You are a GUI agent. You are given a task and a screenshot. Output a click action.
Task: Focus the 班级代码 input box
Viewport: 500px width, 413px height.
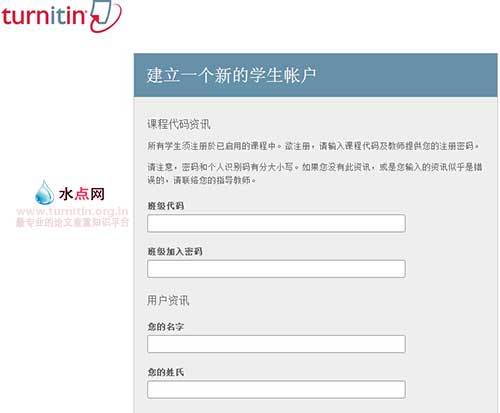pos(276,223)
